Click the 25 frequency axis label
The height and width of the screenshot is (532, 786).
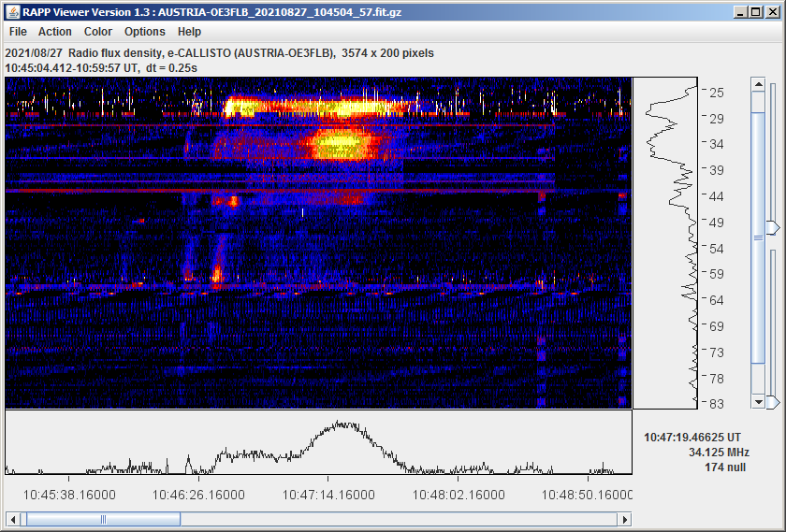pos(717,93)
